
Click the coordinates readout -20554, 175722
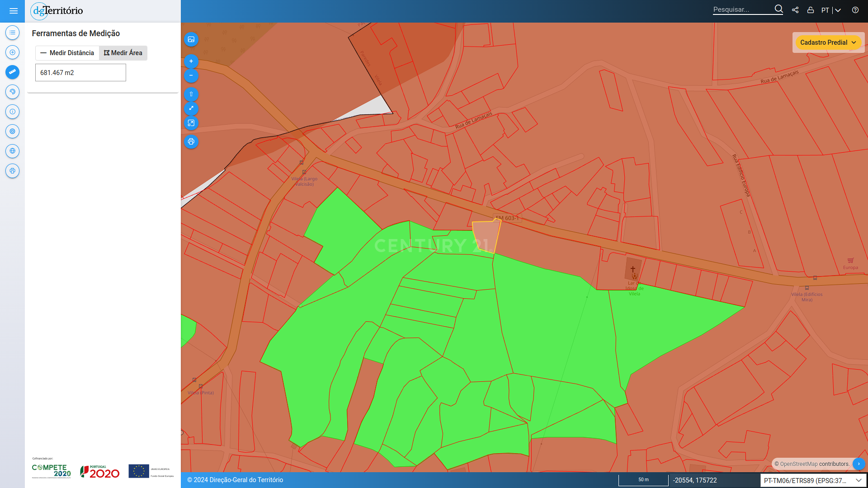click(695, 480)
